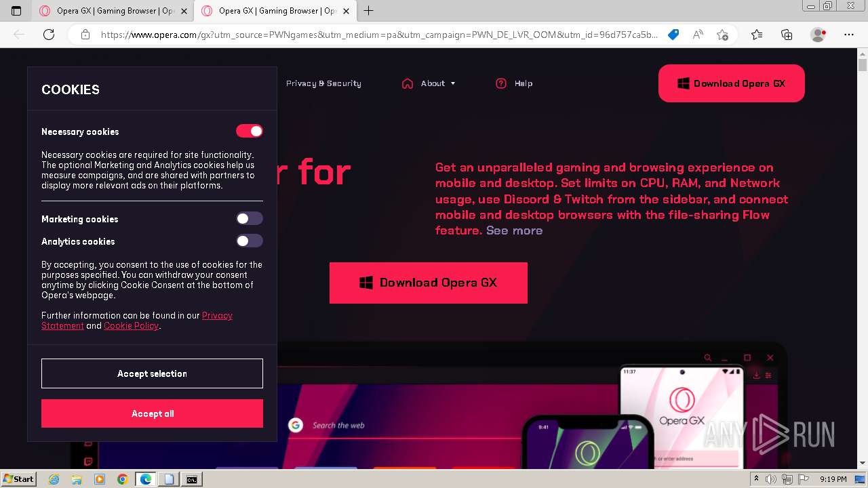Click the Accept selection button
The image size is (868, 488).
pyautogui.click(x=152, y=373)
